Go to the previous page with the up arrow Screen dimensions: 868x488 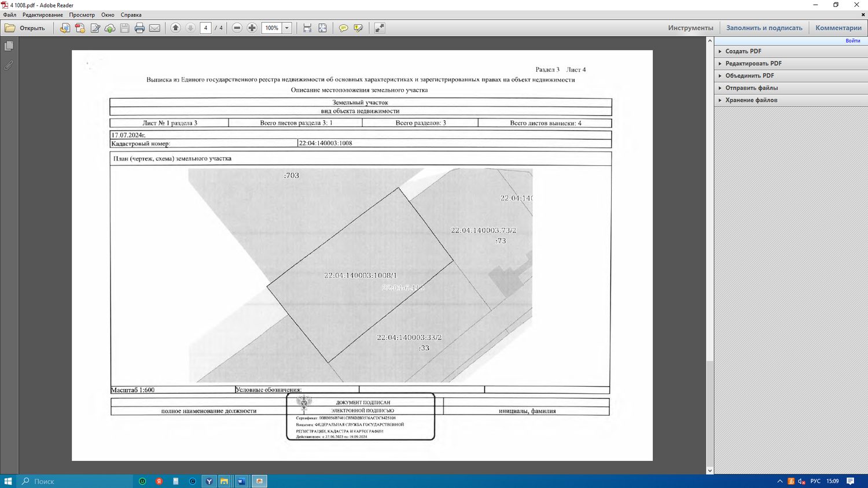click(175, 28)
